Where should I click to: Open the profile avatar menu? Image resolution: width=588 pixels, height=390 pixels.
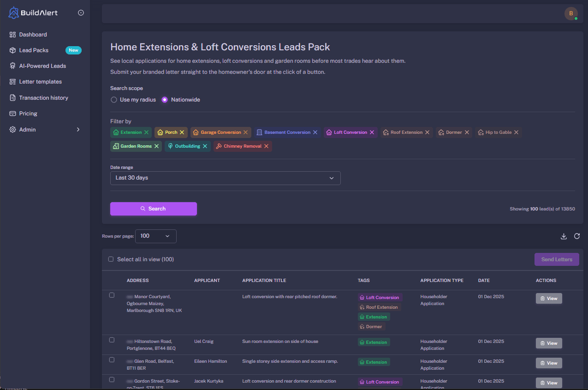click(x=571, y=13)
